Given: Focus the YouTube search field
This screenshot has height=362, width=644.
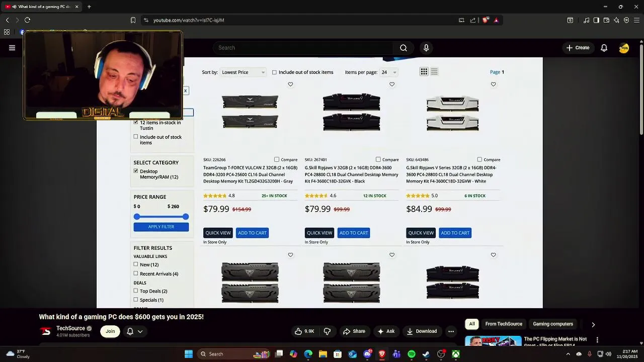Looking at the screenshot, I should [x=304, y=48].
